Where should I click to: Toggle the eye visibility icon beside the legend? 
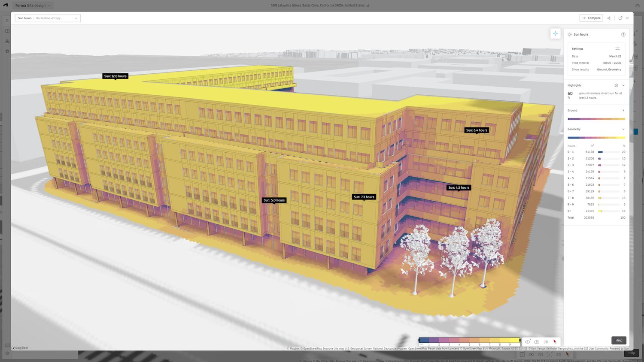(528, 341)
